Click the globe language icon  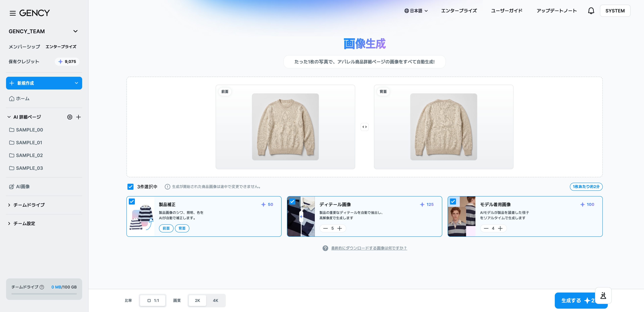[407, 11]
